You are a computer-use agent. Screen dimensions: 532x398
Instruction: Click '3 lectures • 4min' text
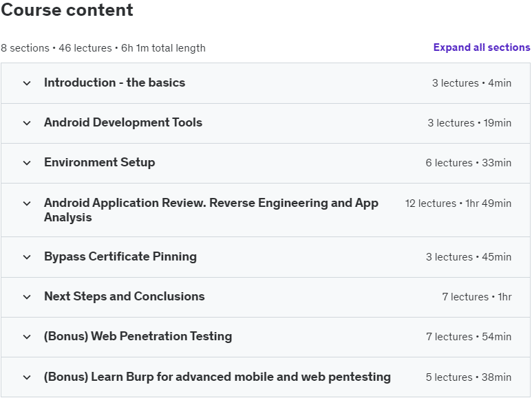pyautogui.click(x=471, y=83)
